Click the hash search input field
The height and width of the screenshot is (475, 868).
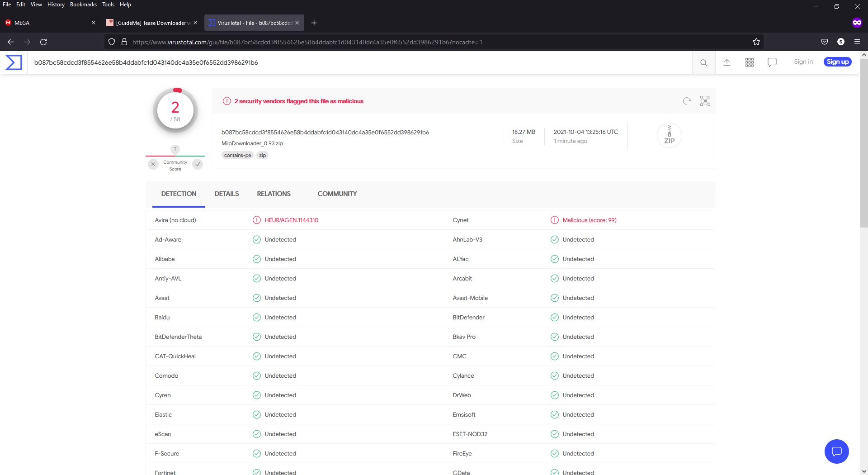360,62
